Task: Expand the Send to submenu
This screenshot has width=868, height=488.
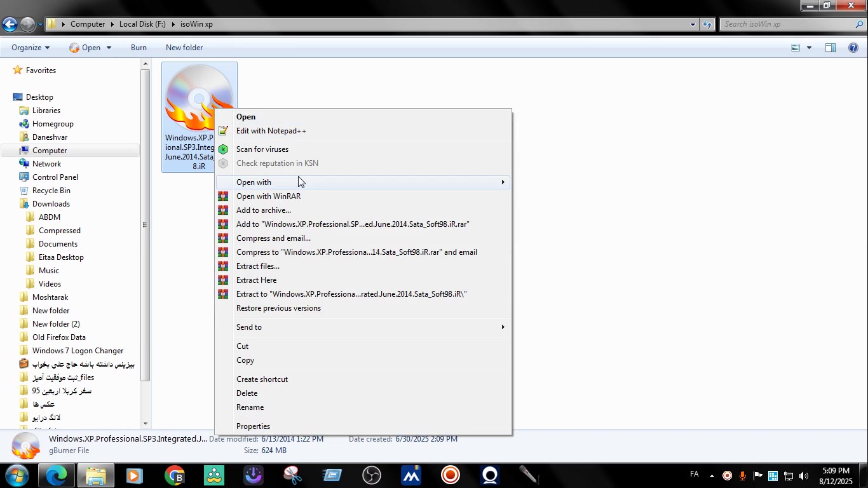Action: [x=363, y=327]
